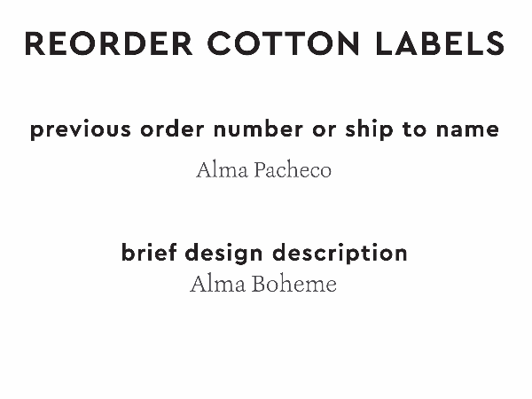The width and height of the screenshot is (532, 399).
Task: Click the word 'previous' in first label
Action: point(80,129)
